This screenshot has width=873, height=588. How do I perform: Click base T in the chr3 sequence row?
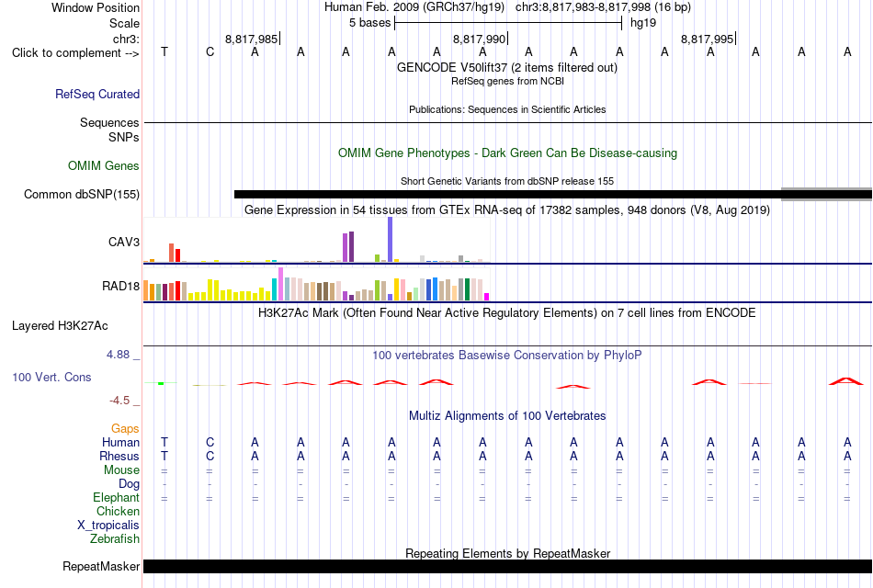(x=164, y=51)
